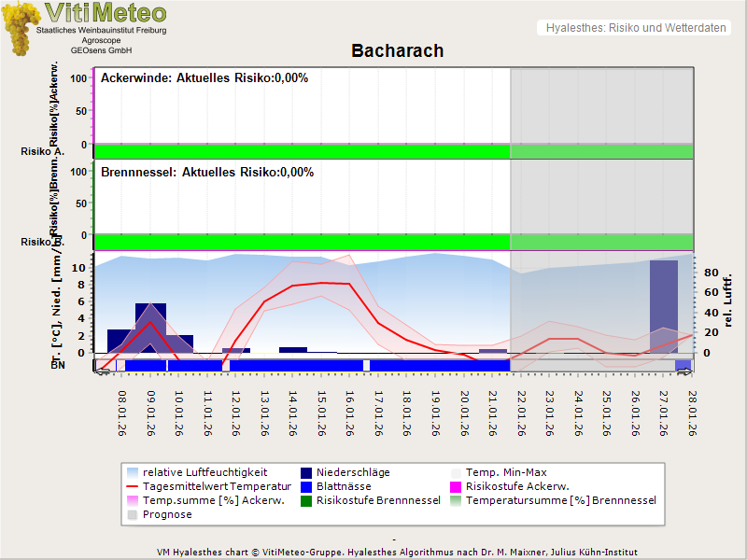The image size is (747, 560).
Task: Click the VitiMeteo grape logo
Action: (21, 28)
